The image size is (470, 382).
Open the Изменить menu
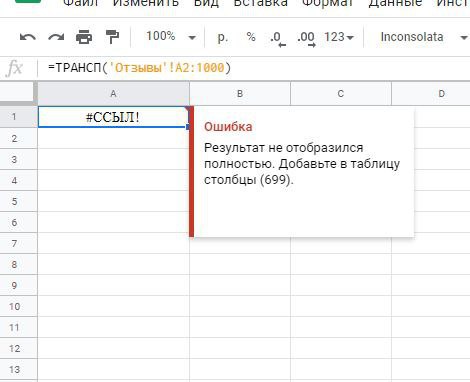coord(146,3)
